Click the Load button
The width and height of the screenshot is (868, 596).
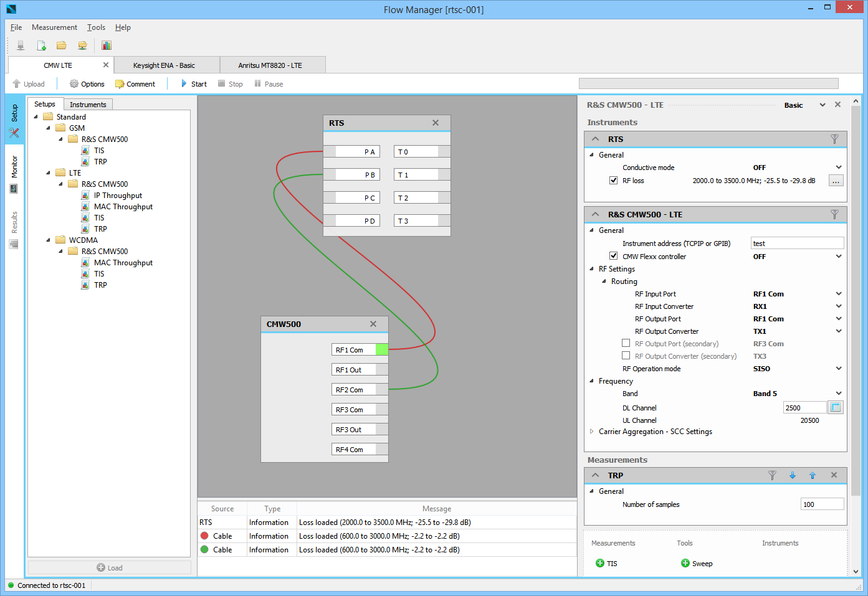coord(110,567)
